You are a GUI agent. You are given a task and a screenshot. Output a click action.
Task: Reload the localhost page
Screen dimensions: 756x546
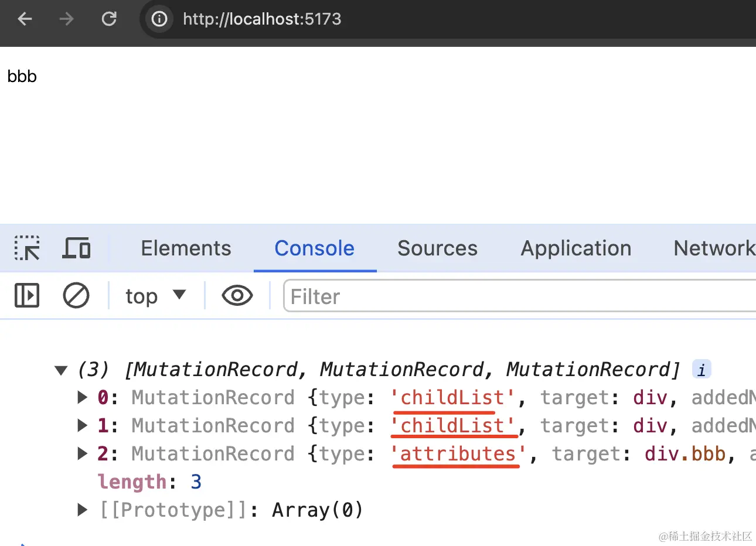click(109, 19)
